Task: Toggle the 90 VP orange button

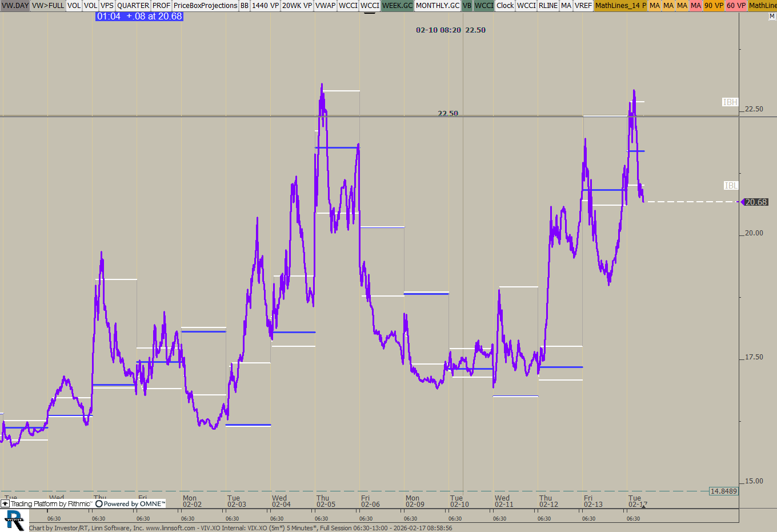Action: coord(713,6)
